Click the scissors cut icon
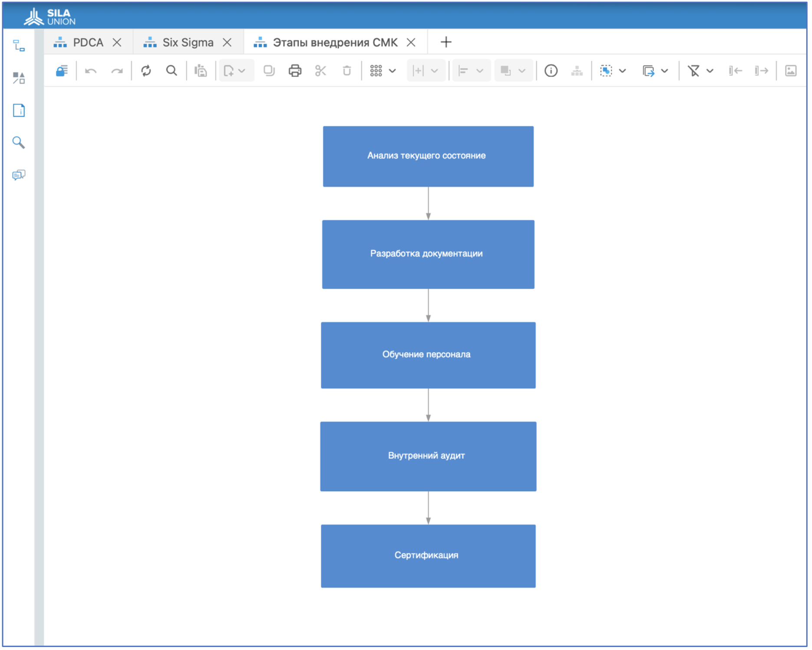The width and height of the screenshot is (812, 650). click(x=320, y=71)
